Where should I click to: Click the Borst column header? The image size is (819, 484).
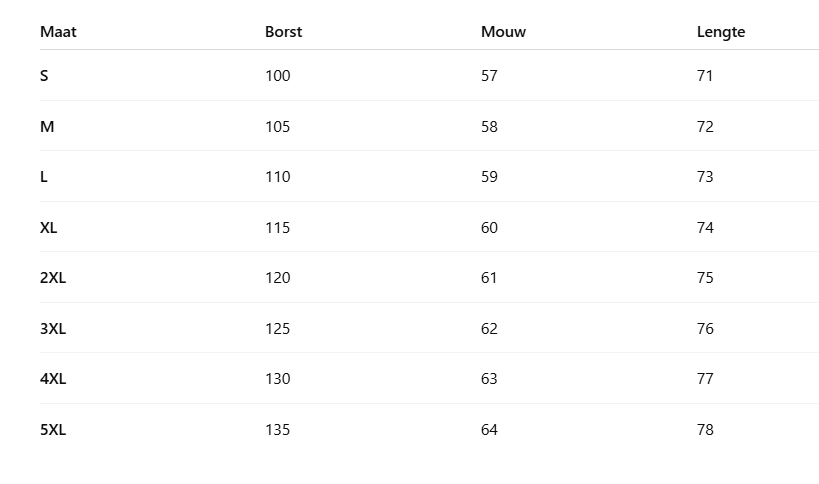tap(283, 32)
